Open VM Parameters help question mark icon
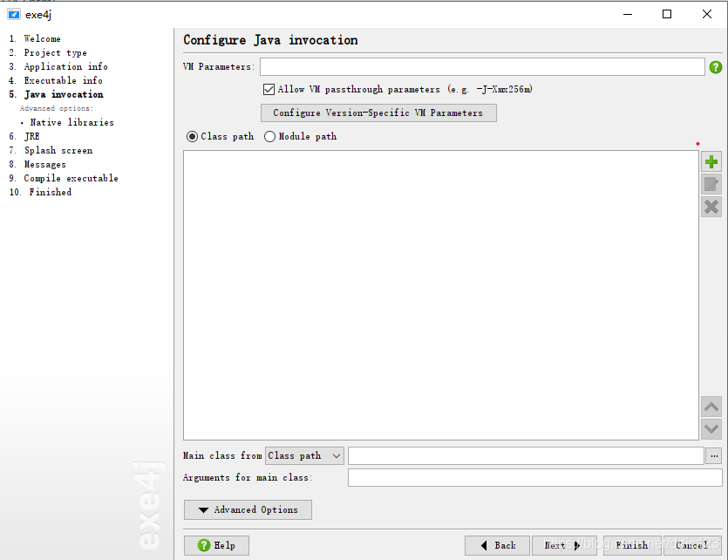Image resolution: width=728 pixels, height=560 pixels. (x=716, y=67)
